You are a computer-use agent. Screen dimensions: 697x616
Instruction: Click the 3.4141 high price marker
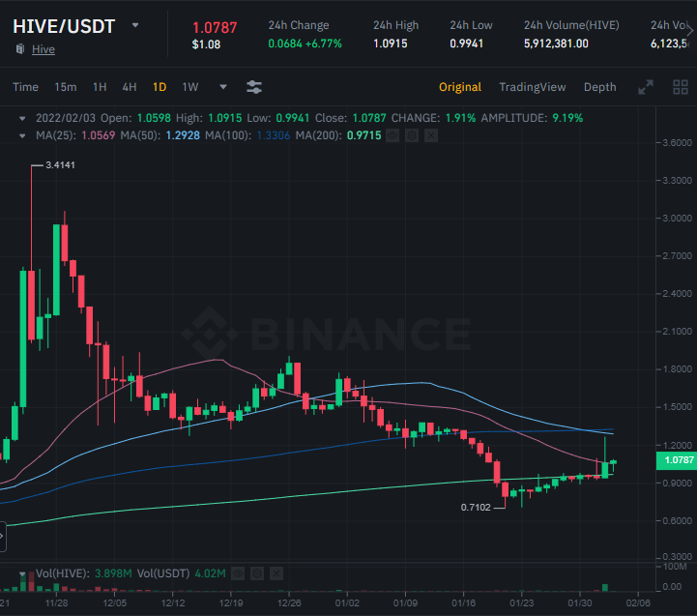pyautogui.click(x=61, y=165)
